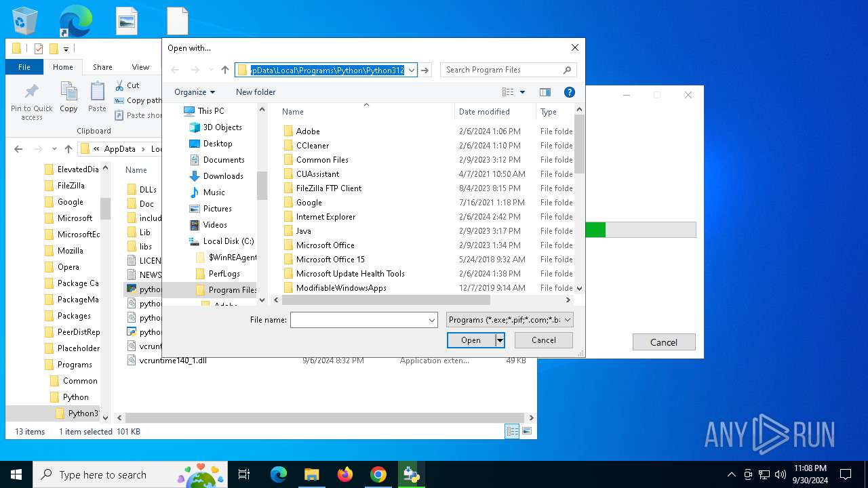Switch Explorer to details view
The image size is (868, 488).
click(513, 431)
